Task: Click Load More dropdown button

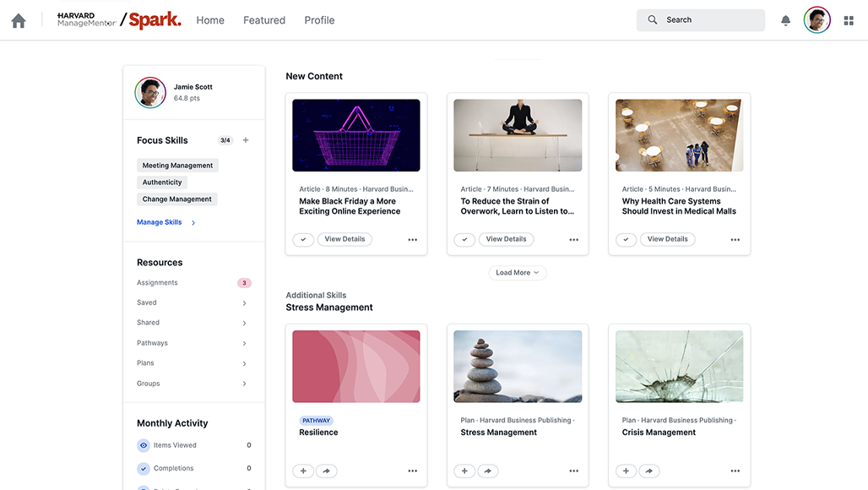Action: pos(518,273)
